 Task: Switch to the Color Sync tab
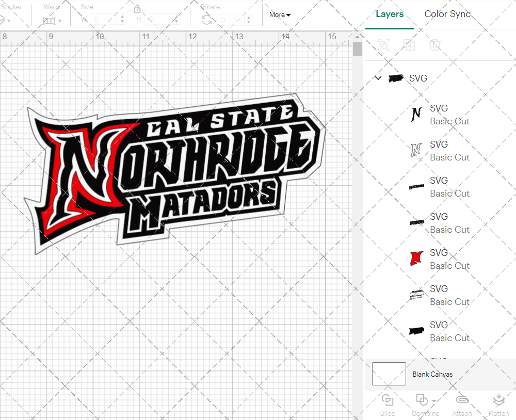pyautogui.click(x=447, y=14)
